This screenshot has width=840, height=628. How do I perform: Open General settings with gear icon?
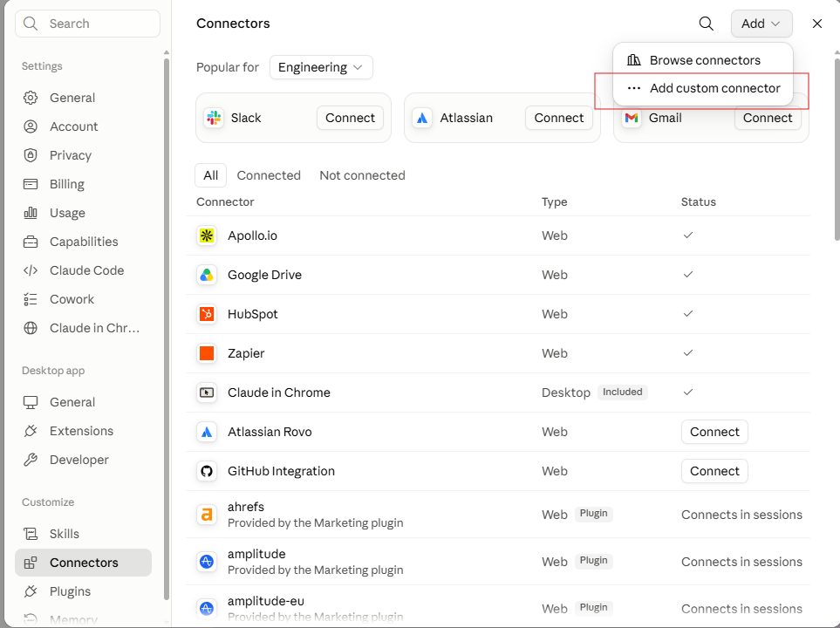click(83, 98)
